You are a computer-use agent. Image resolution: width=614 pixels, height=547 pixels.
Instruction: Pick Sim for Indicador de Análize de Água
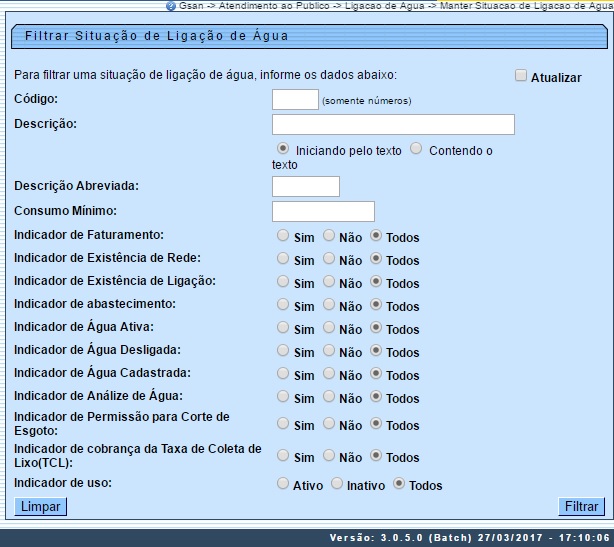click(283, 397)
